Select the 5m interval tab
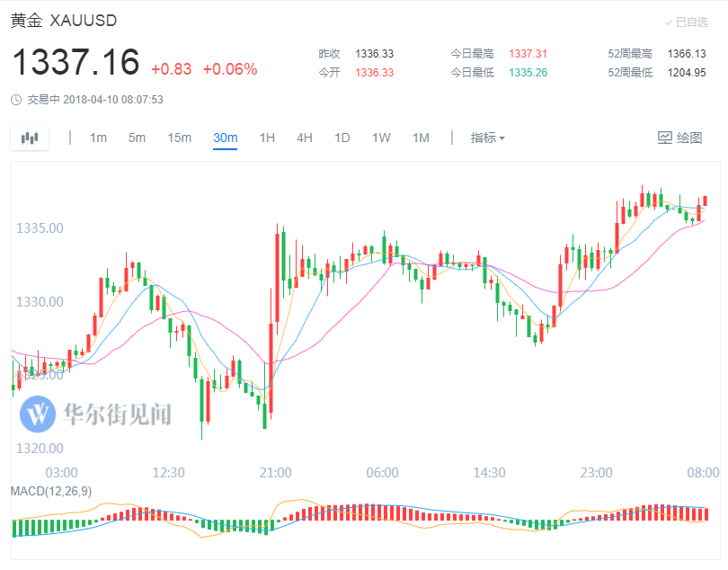 137,138
